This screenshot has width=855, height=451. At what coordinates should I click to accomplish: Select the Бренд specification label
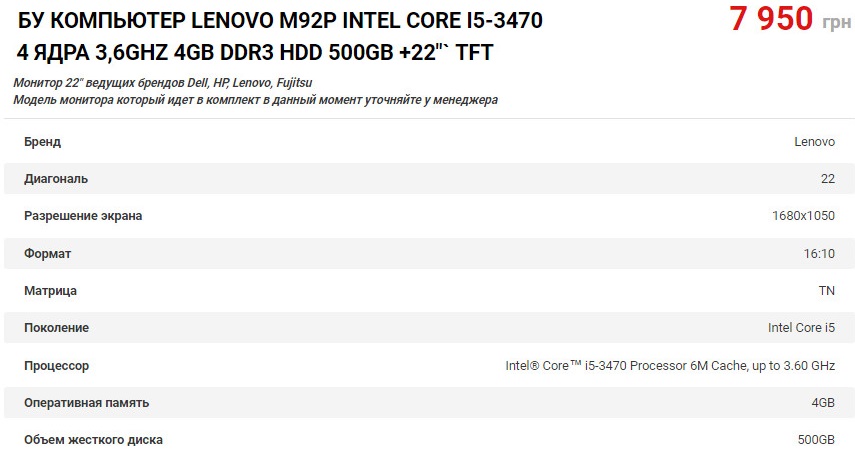pos(43,142)
